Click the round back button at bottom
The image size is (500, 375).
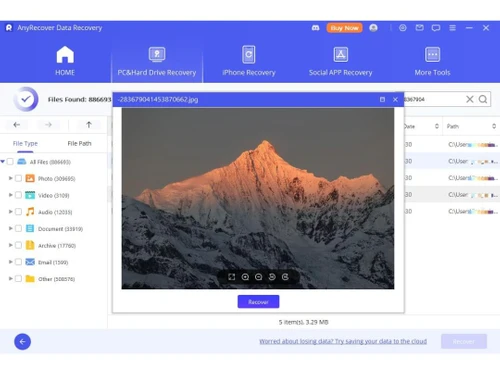coord(23,342)
